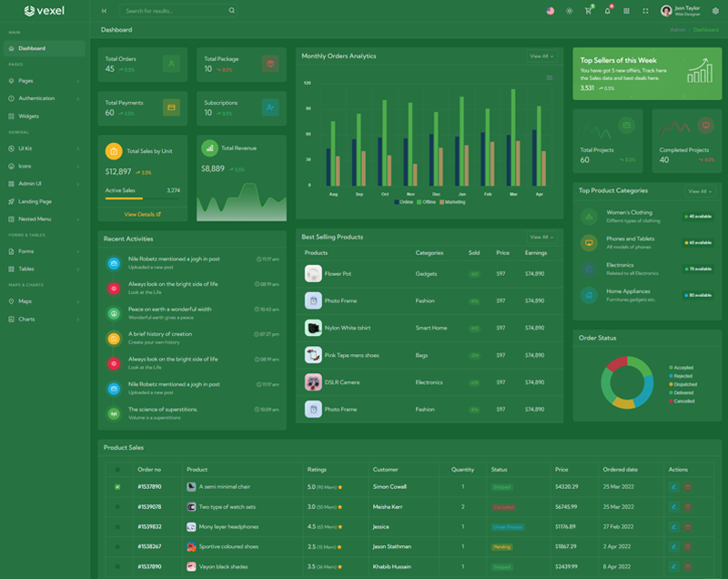Open the apps grid icon in header

[x=627, y=11]
